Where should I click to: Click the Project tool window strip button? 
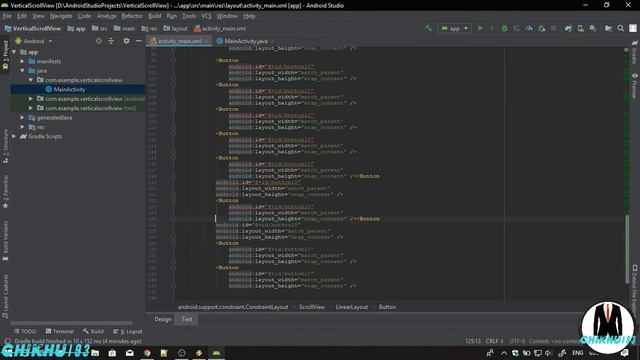5,54
